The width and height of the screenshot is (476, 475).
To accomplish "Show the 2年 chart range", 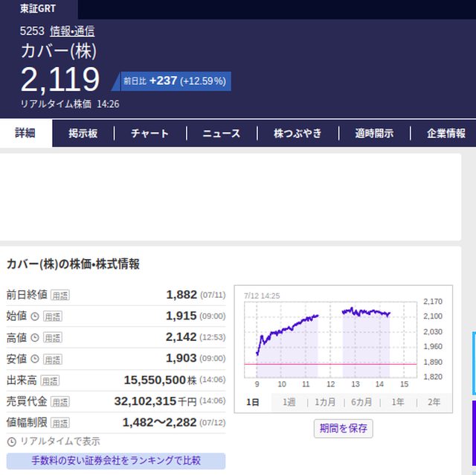I will pyautogui.click(x=434, y=402).
